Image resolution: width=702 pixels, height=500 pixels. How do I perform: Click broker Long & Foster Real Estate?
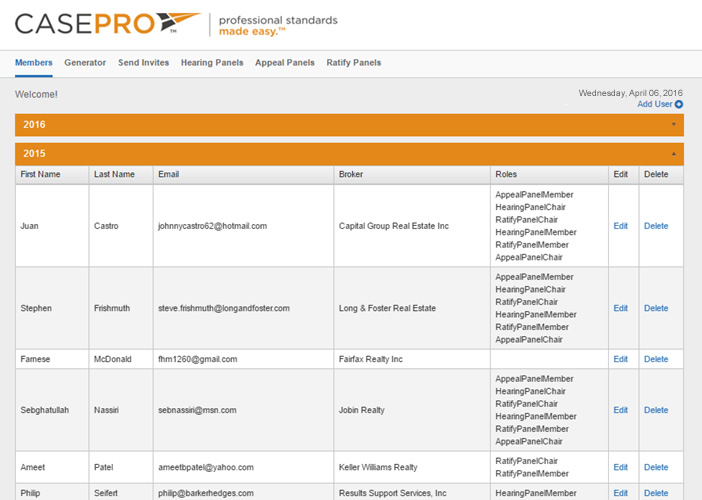click(x=387, y=308)
